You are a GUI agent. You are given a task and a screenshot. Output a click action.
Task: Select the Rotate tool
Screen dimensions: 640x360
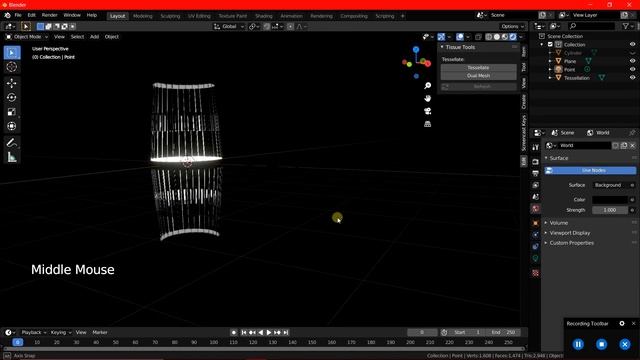[x=12, y=98]
